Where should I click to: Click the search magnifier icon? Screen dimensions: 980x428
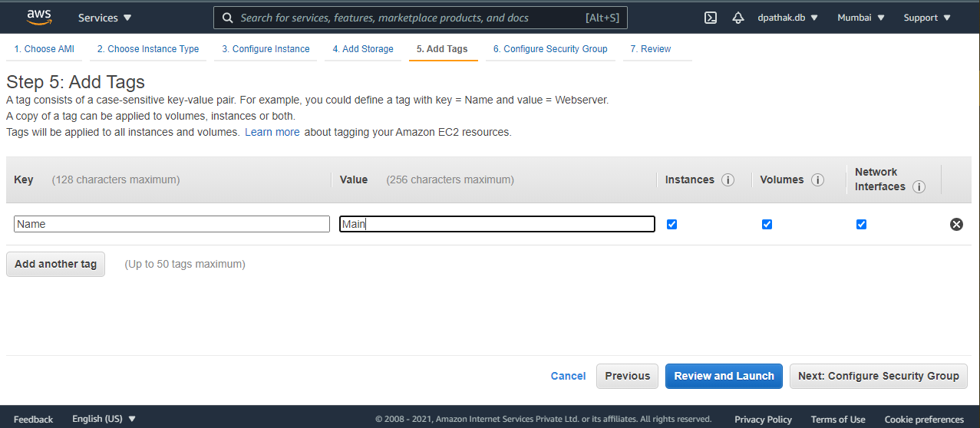[228, 18]
